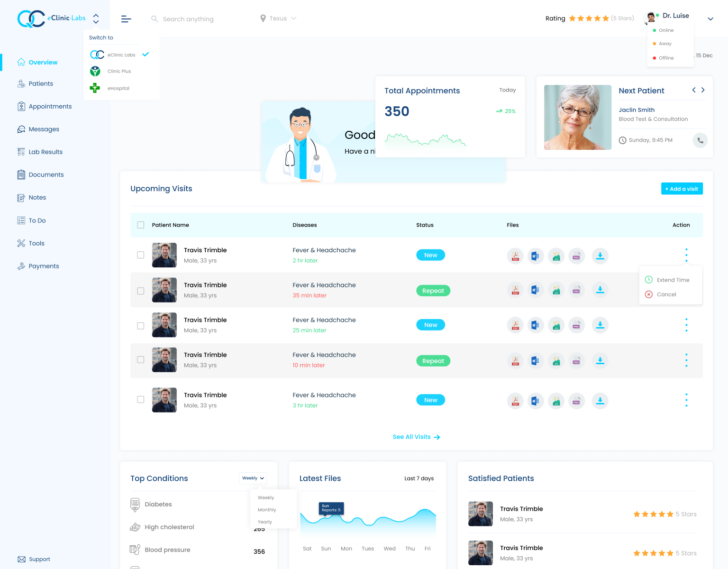This screenshot has height=569, width=728.
Task: Open the Texus location dropdown
Action: [279, 18]
